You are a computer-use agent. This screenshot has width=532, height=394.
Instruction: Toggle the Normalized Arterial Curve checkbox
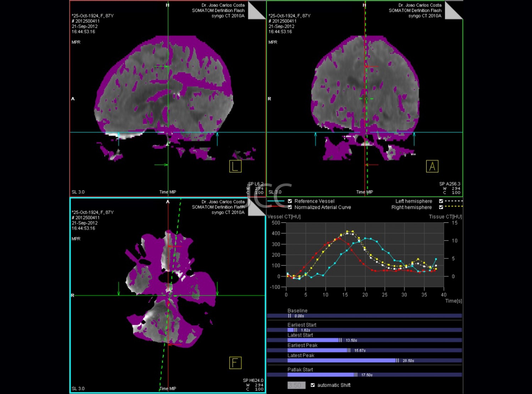[x=290, y=207]
